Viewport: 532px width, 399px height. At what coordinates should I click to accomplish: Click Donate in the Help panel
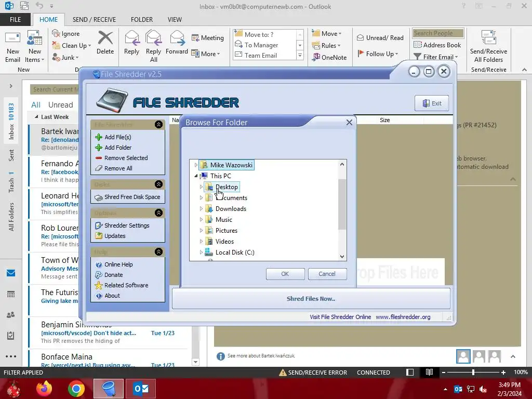109,275
